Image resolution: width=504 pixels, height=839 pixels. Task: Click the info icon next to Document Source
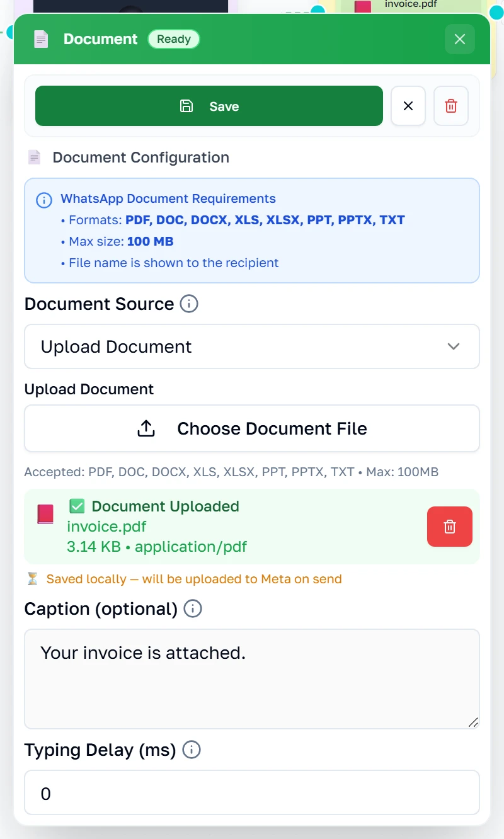tap(189, 304)
